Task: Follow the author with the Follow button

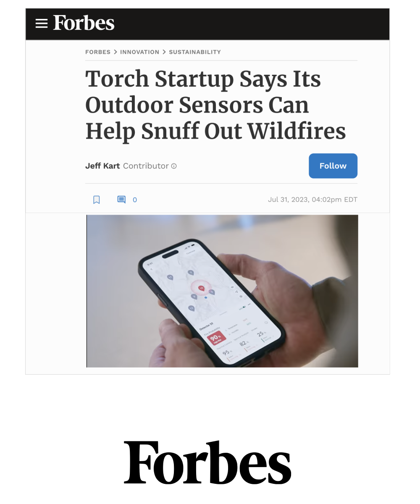Action: point(333,166)
